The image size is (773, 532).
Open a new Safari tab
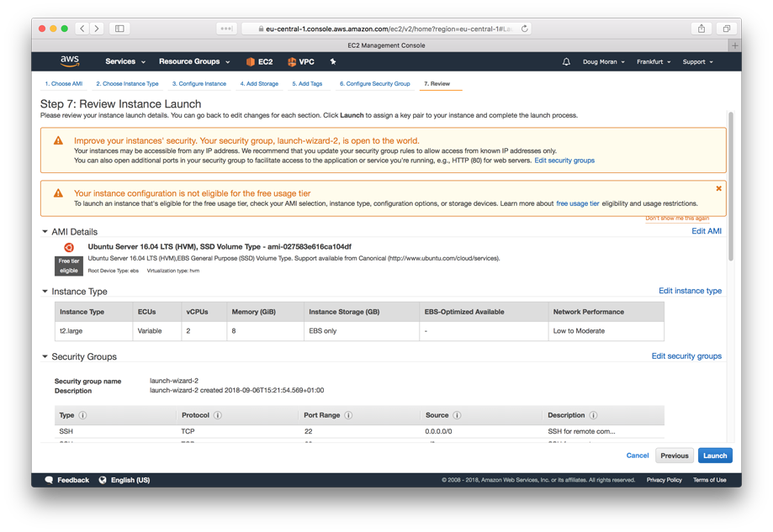click(734, 45)
